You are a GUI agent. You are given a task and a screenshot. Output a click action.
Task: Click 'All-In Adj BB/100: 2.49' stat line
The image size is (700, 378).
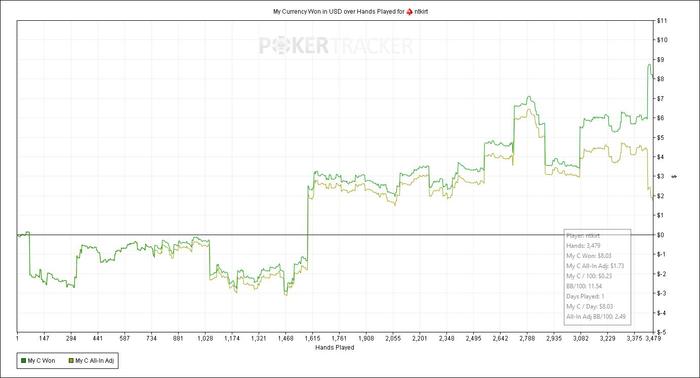click(596, 316)
